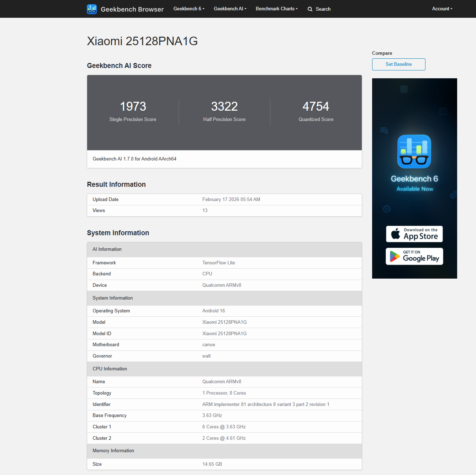The image size is (476, 475).
Task: Open the CPU backend link
Action: (207, 274)
